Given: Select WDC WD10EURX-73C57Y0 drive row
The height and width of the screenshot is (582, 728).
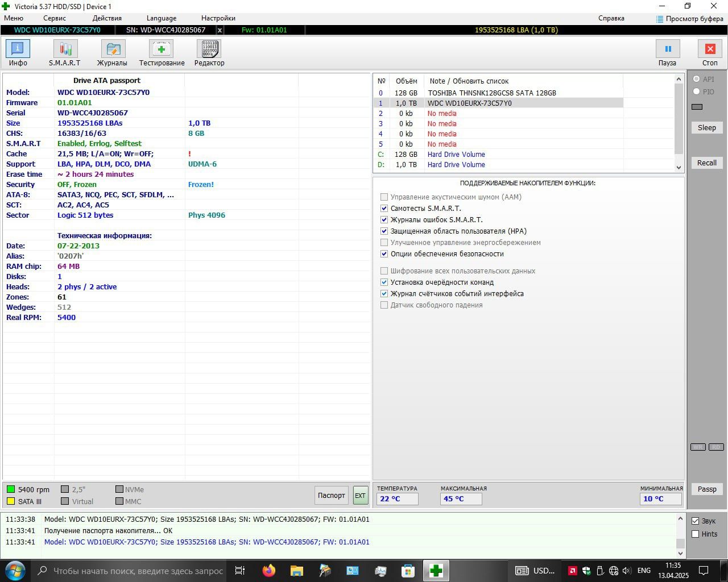Looking at the screenshot, I should 498,103.
